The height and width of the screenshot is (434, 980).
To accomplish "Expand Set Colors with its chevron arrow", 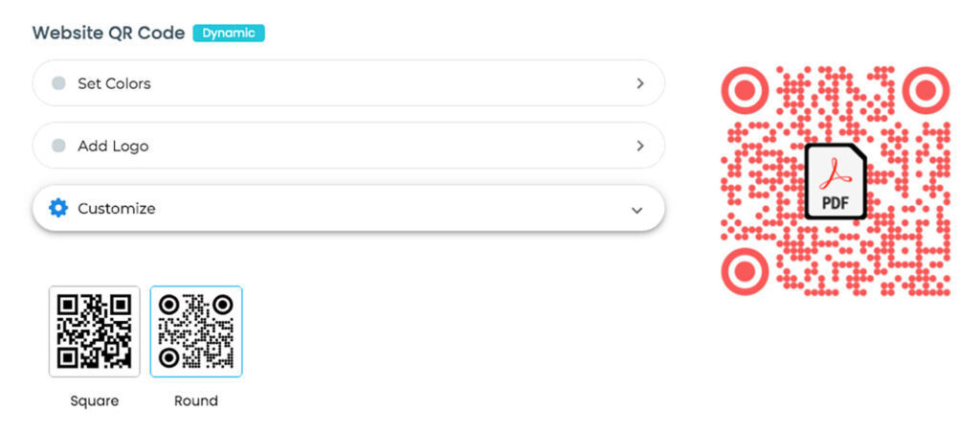I will coord(640,83).
